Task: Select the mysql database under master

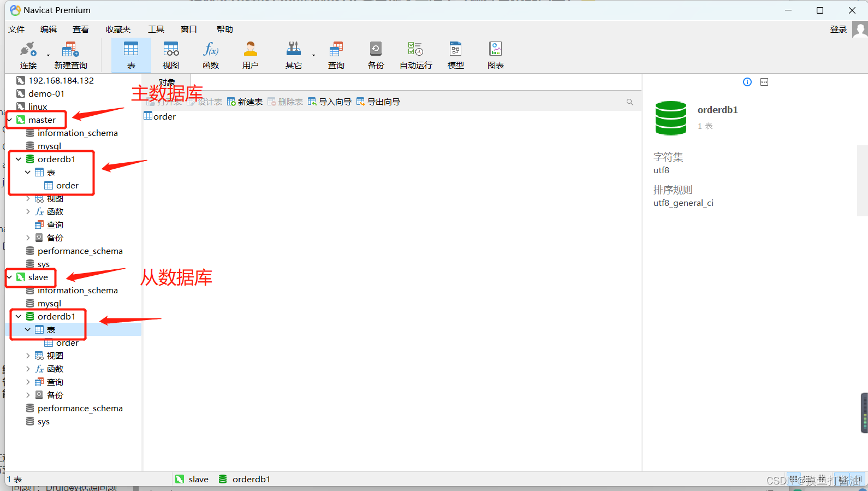Action: [x=49, y=146]
